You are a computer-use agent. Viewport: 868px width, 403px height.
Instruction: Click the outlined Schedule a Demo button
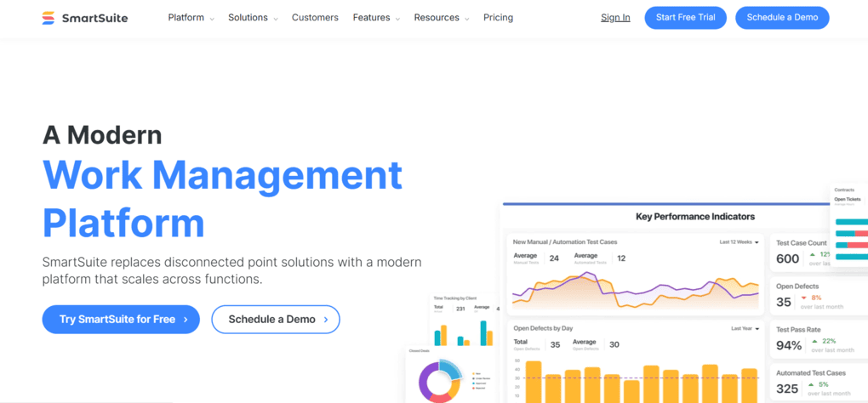point(276,320)
